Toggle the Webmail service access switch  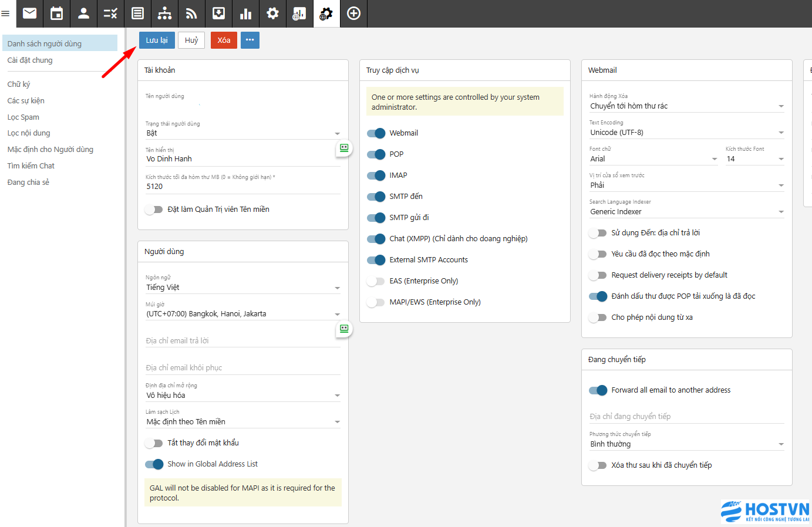click(376, 133)
